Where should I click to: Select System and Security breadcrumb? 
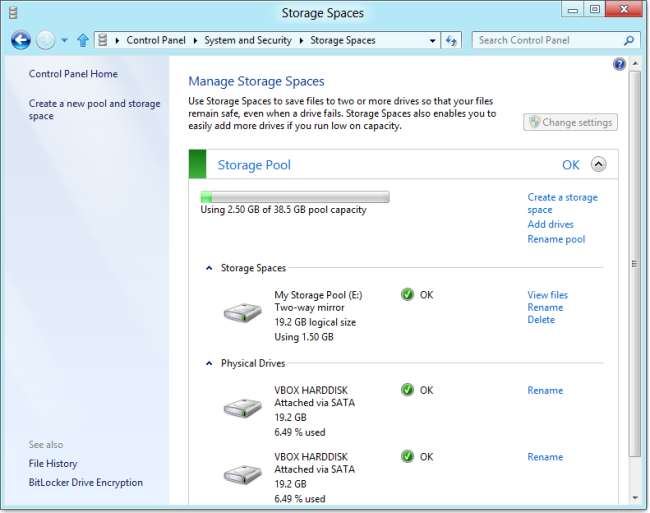(x=249, y=41)
